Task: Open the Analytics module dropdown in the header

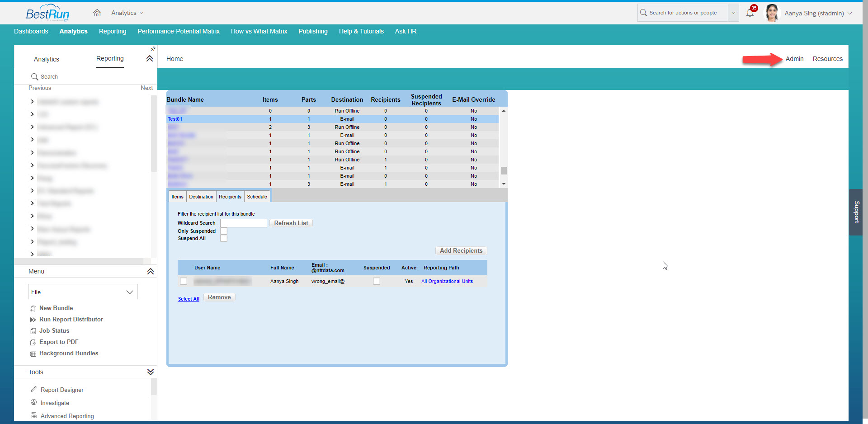Action: [127, 13]
